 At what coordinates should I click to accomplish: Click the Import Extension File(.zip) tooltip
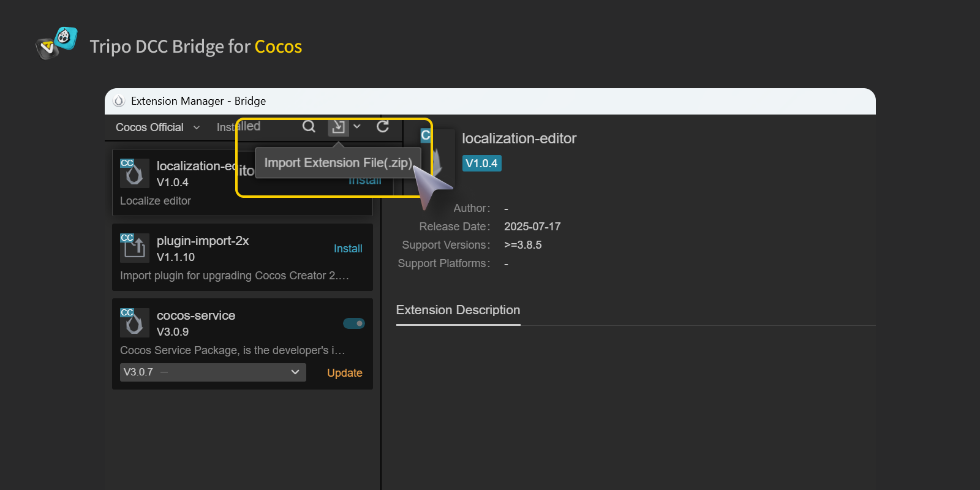338,163
